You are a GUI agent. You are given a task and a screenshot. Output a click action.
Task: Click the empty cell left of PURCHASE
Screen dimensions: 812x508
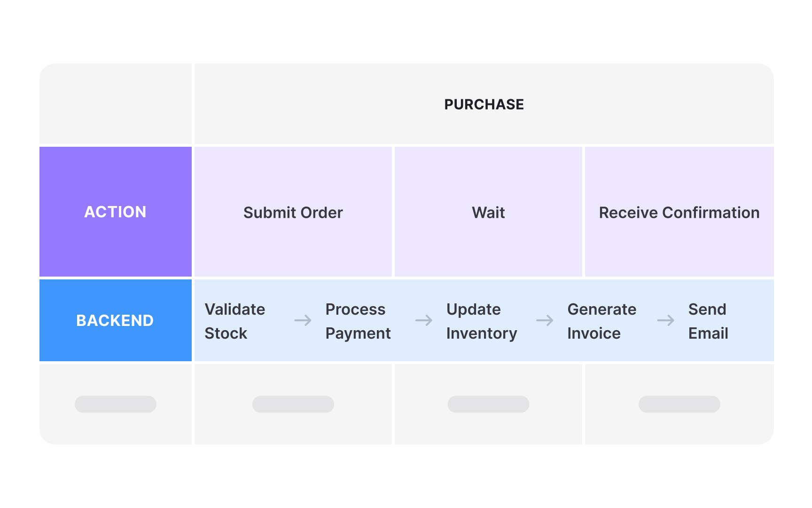(x=116, y=104)
